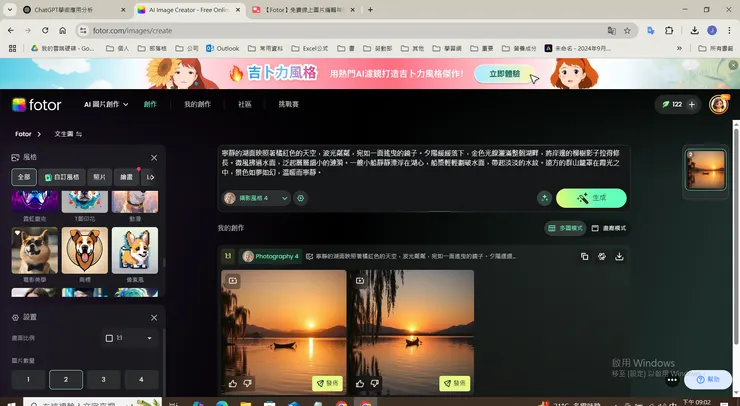Image resolution: width=740 pixels, height=406 pixels.
Task: Close the 風格 style panel
Action: (x=154, y=158)
